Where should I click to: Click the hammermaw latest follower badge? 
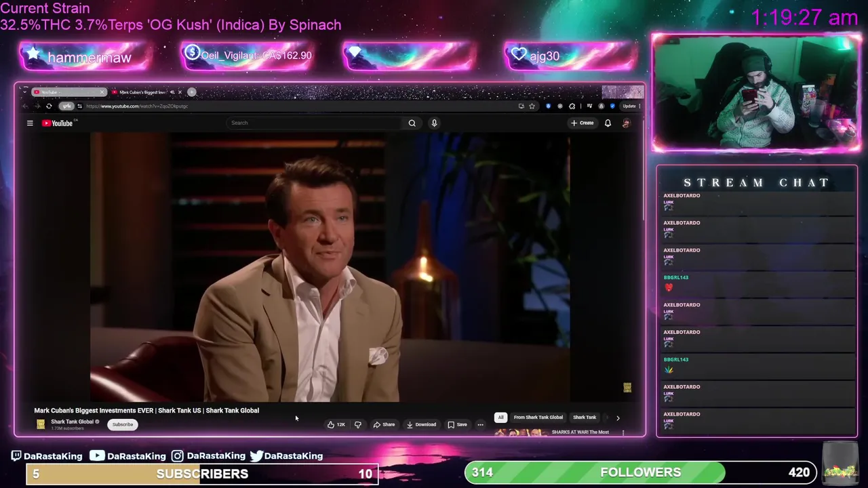pyautogui.click(x=85, y=56)
